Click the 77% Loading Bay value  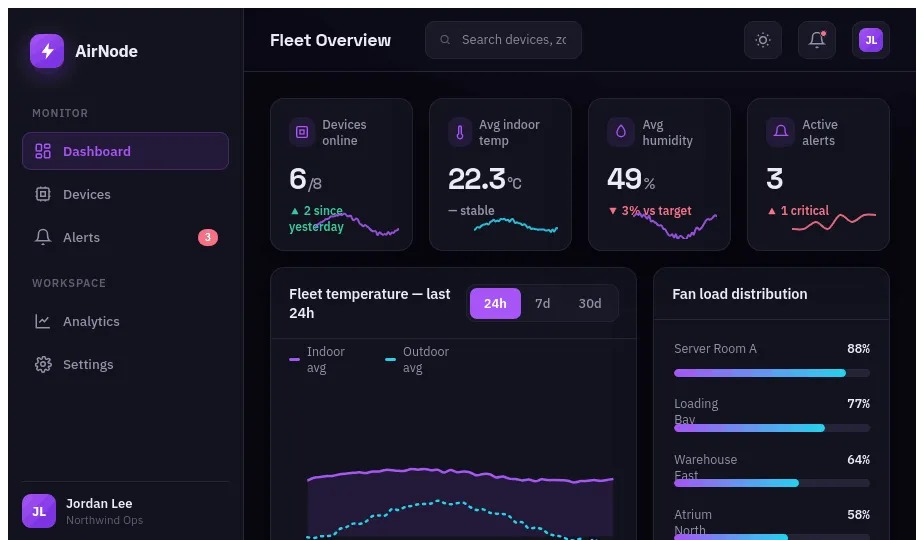pos(859,403)
